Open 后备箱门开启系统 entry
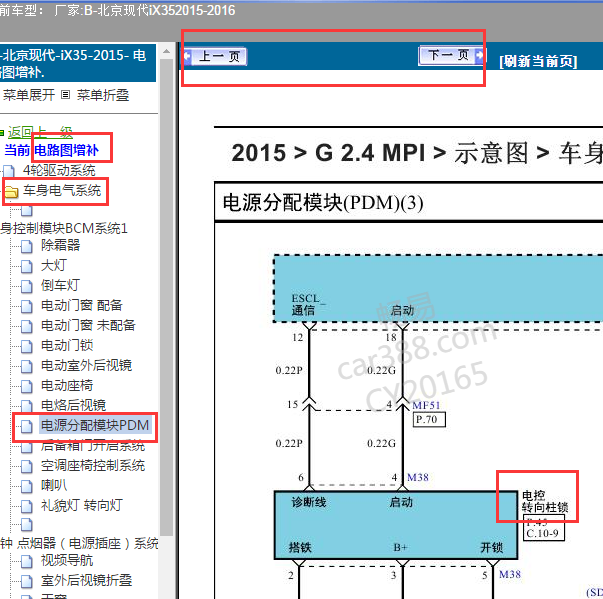Screen dimensions: 603x599 pyautogui.click(x=93, y=445)
